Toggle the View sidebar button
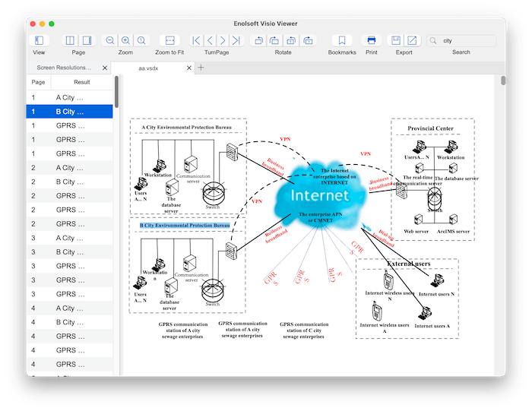This screenshot has height=411, width=532. pos(39,40)
